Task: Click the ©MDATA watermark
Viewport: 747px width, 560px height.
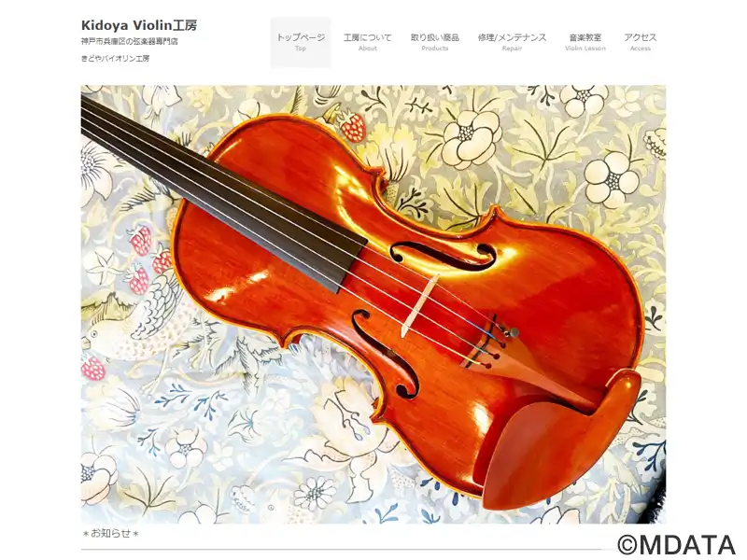Action: coord(676,545)
